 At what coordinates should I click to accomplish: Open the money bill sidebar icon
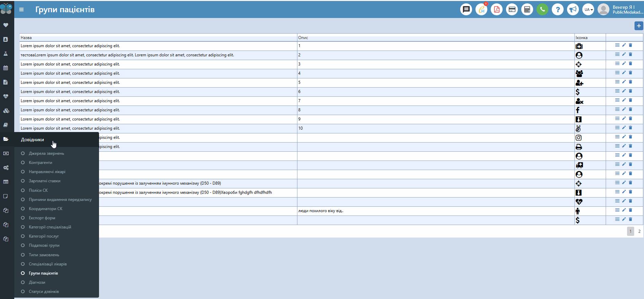point(6,153)
